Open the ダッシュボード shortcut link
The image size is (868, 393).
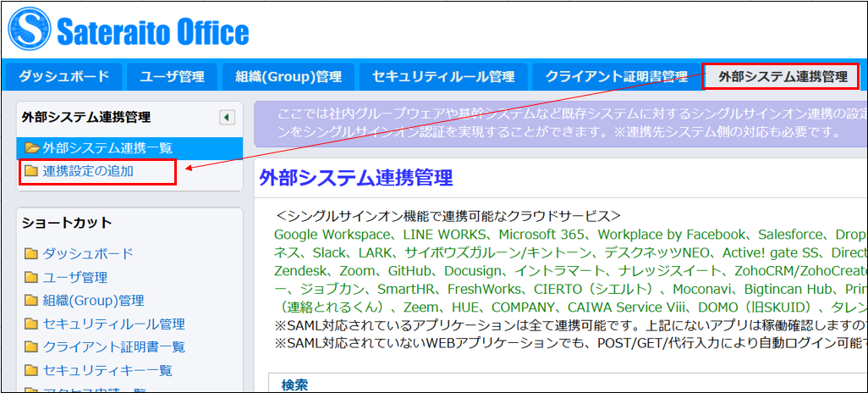[x=88, y=254]
